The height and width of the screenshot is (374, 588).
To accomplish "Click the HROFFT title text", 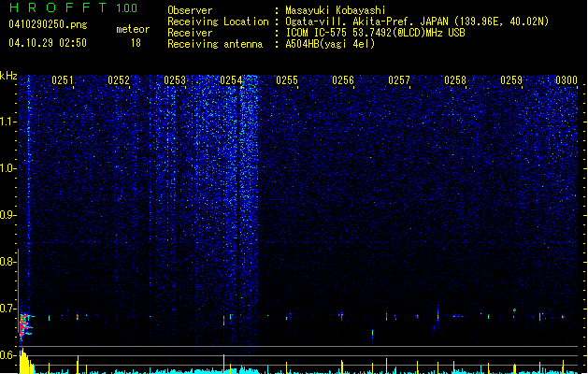I will (x=58, y=7).
